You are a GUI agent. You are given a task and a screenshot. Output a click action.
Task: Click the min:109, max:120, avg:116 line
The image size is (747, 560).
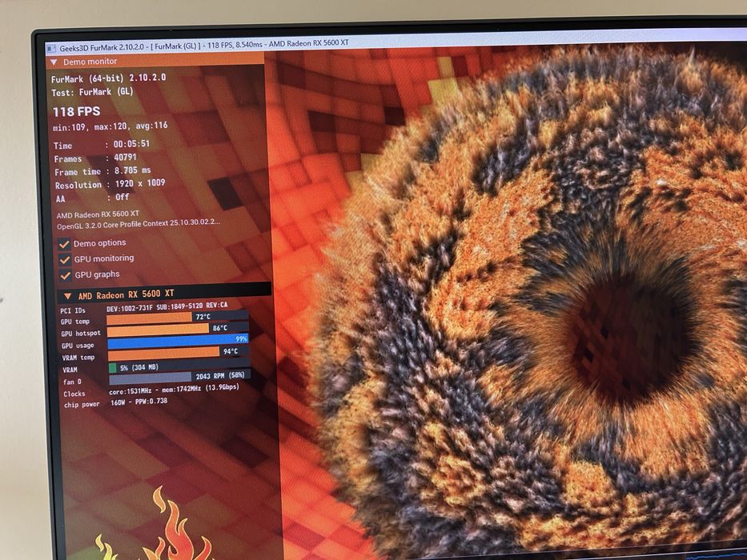110,126
